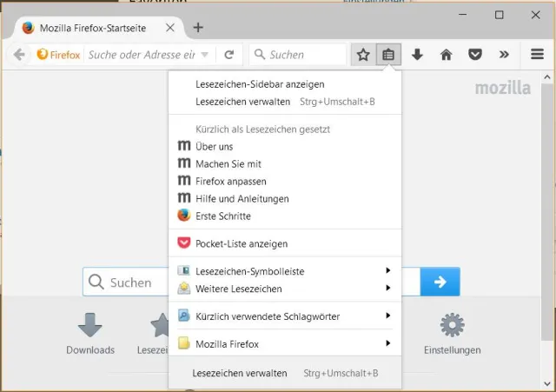Open the hamburger menu
Viewport: 556px width, 392px height.
537,55
